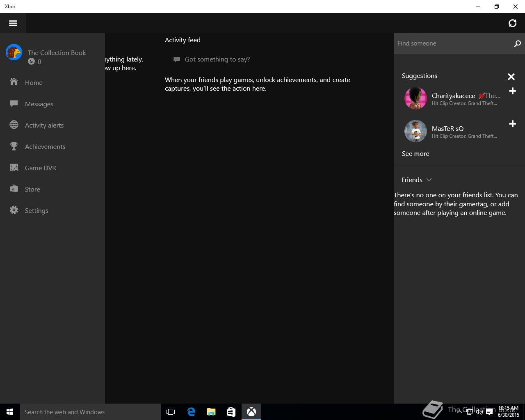Launch Microsoft Edge from the taskbar
This screenshot has width=525, height=420.
tap(191, 412)
